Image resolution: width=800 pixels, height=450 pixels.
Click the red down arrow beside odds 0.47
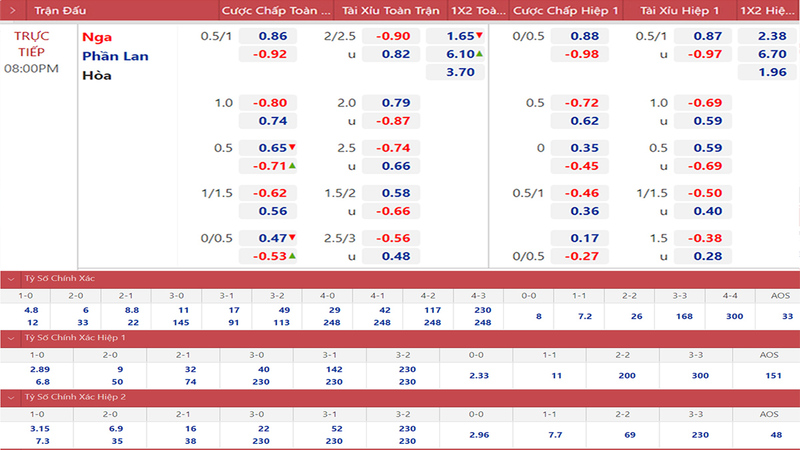coord(292,238)
